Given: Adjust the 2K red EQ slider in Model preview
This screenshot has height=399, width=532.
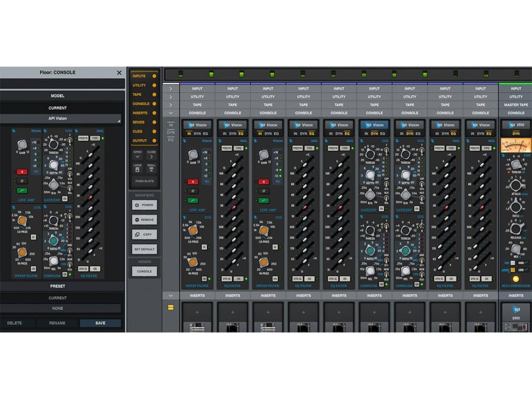Looking at the screenshot, I should (x=90, y=197).
